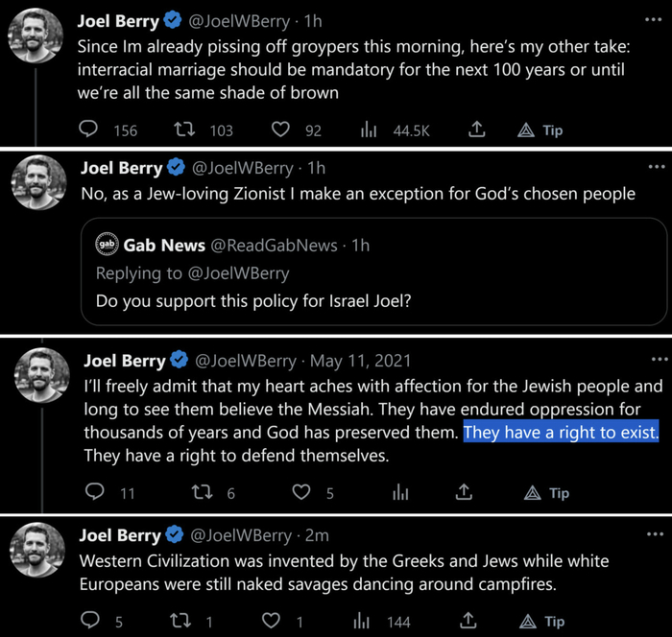Tip Joel Berry on the first tweet
This screenshot has width=672, height=637.
click(x=540, y=130)
